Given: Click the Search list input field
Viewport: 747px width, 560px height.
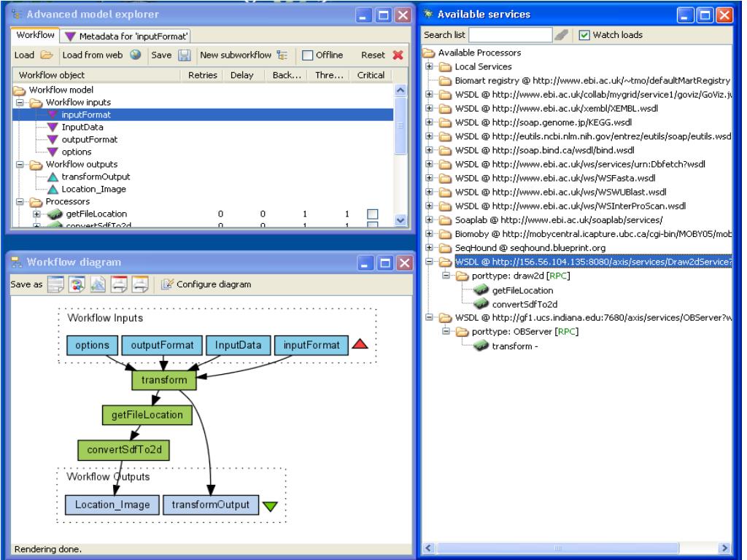Looking at the screenshot, I should (x=510, y=35).
